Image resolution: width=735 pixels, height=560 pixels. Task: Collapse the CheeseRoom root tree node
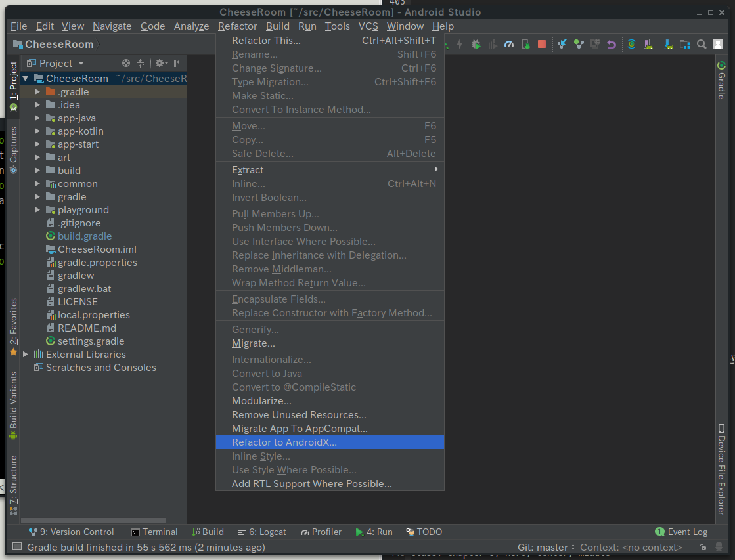(26, 78)
